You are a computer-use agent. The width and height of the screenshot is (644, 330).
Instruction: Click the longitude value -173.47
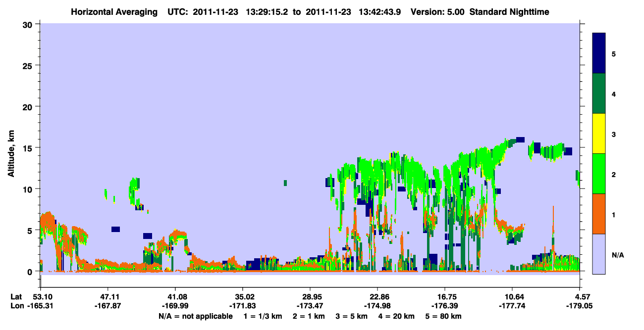click(x=310, y=306)
